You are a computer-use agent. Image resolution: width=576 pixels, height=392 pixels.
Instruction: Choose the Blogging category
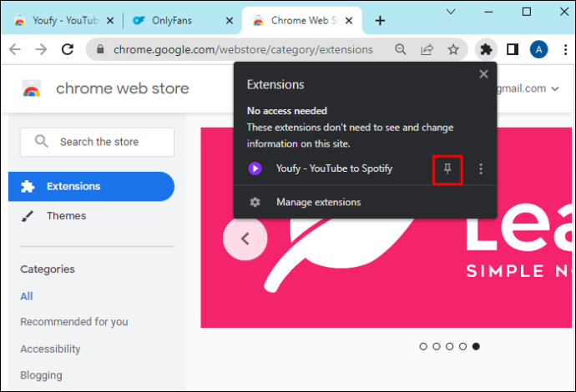pyautogui.click(x=41, y=375)
